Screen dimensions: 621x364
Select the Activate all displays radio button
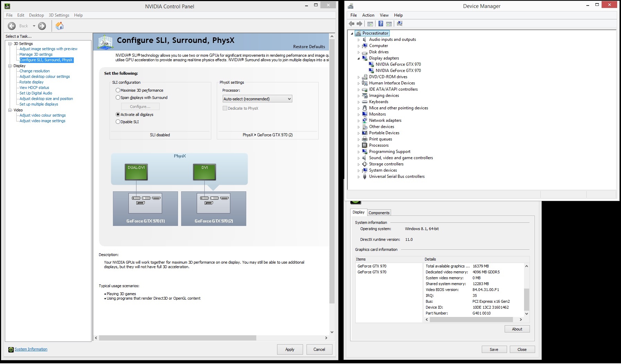tap(118, 115)
